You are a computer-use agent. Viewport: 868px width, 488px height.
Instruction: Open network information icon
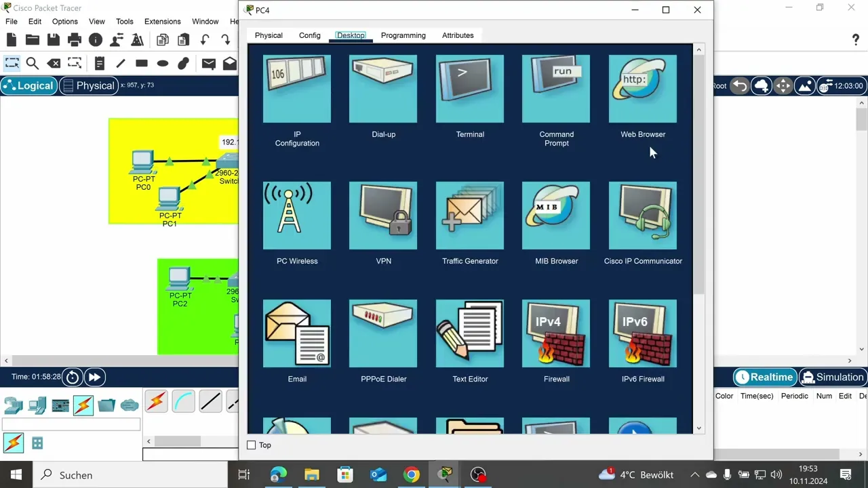tap(96, 40)
